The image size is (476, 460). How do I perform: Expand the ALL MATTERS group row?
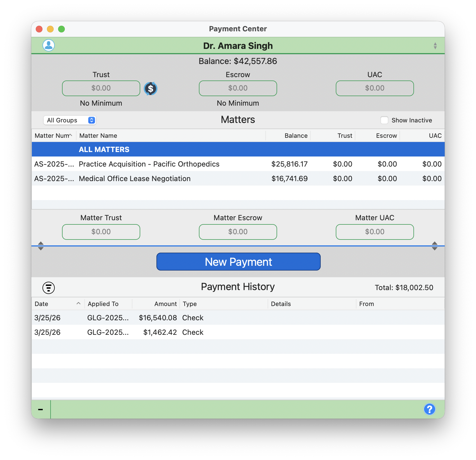tap(104, 149)
